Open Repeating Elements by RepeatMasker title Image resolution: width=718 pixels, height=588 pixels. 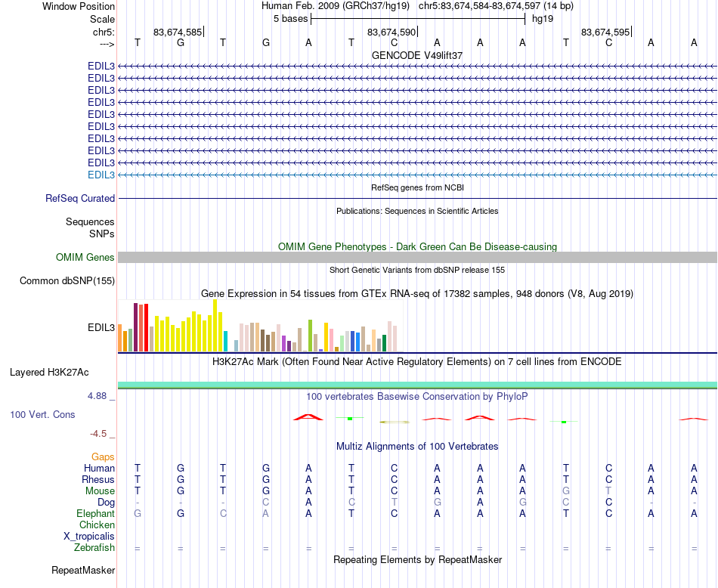(417, 559)
